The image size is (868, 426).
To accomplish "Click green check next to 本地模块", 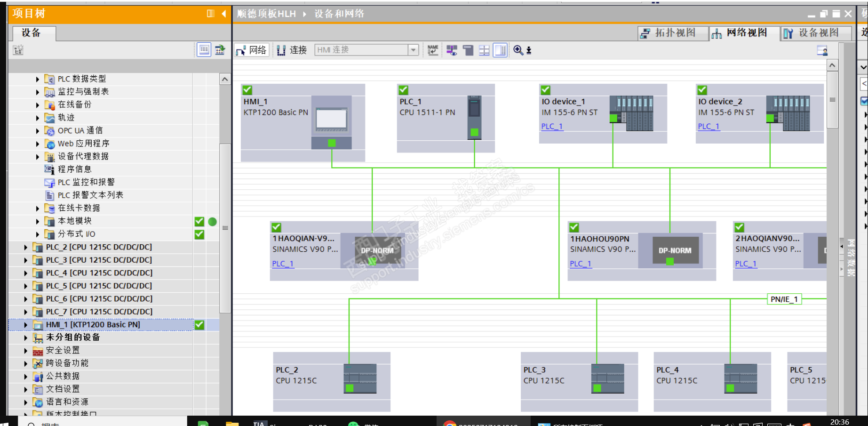I will coord(199,221).
